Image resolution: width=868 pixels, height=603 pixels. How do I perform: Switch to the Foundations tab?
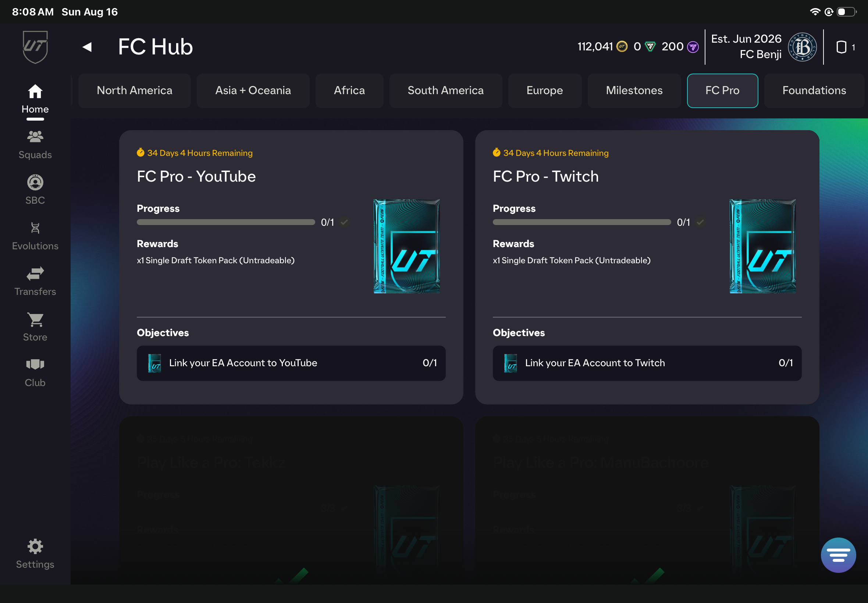[814, 91]
